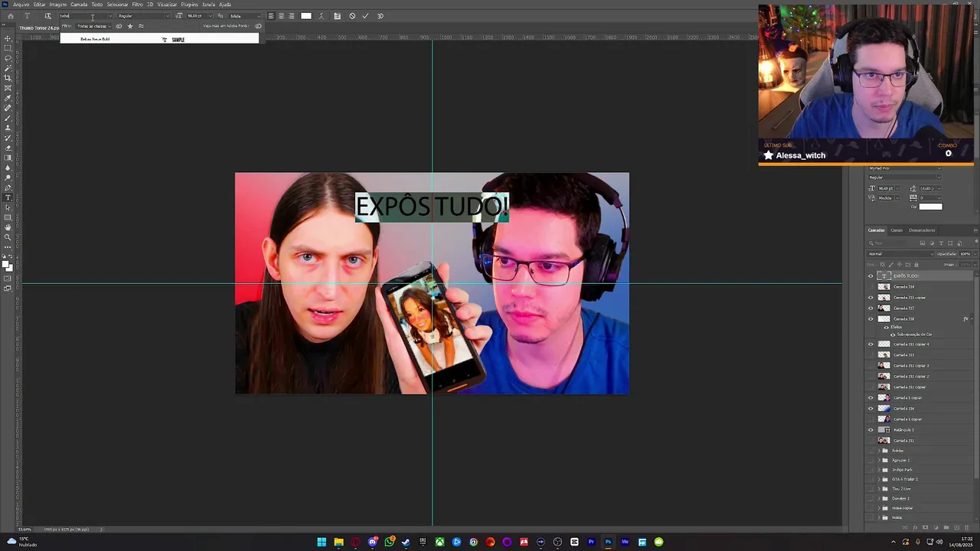Show favorite fonts star filter
Image resolution: width=980 pixels, height=551 pixels.
[x=129, y=26]
